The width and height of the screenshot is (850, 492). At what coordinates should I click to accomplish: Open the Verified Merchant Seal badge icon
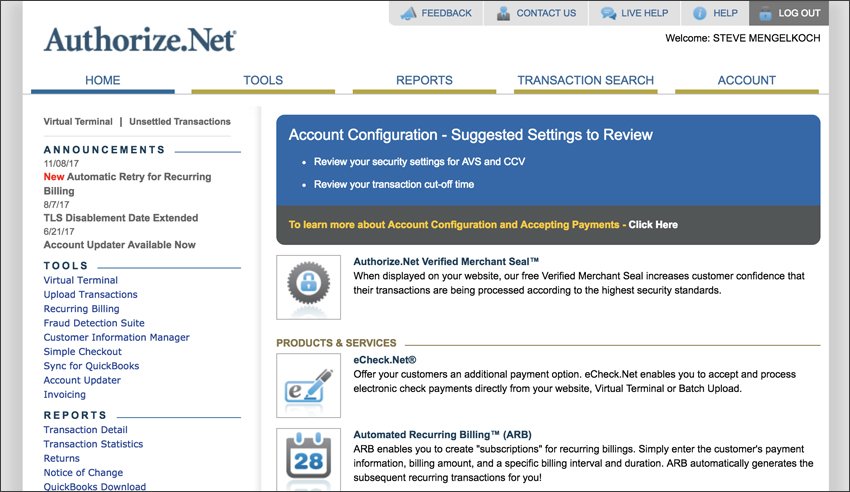pyautogui.click(x=308, y=287)
